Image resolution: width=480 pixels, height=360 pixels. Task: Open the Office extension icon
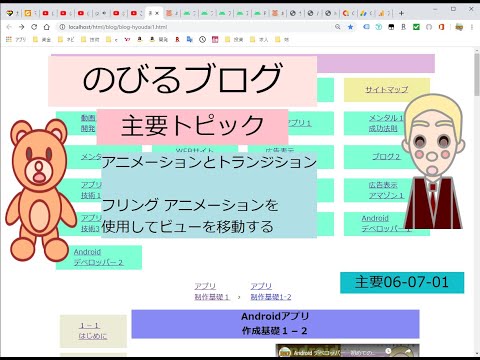(x=441, y=27)
